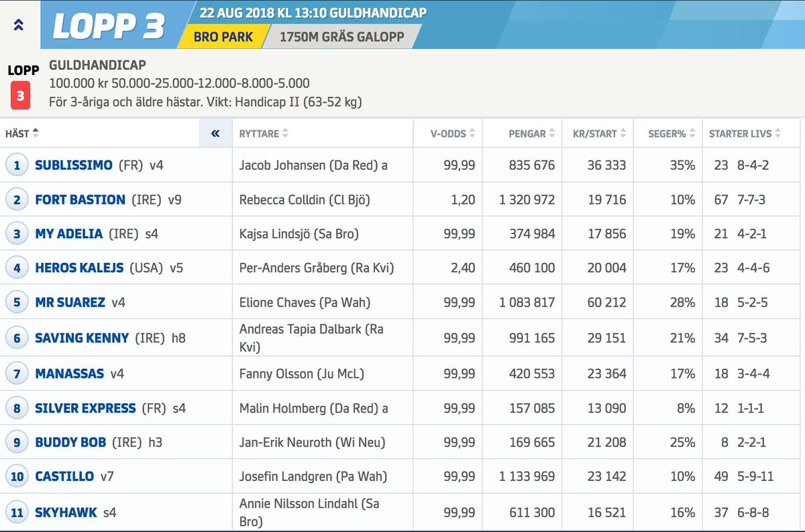Screen dimensions: 805x532
Task: Click rider Josefin Landgren (Pa Wah)
Action: click(x=313, y=477)
